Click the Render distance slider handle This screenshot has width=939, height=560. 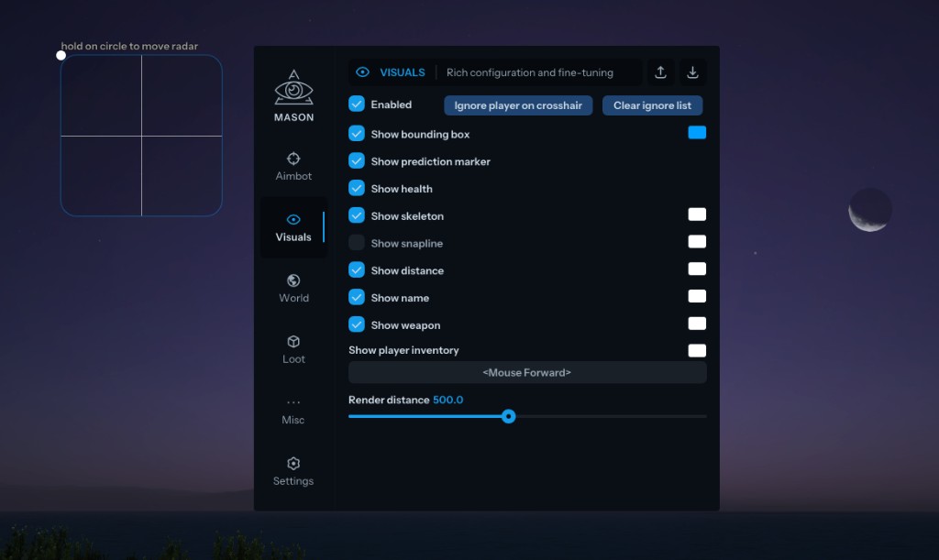click(x=509, y=416)
